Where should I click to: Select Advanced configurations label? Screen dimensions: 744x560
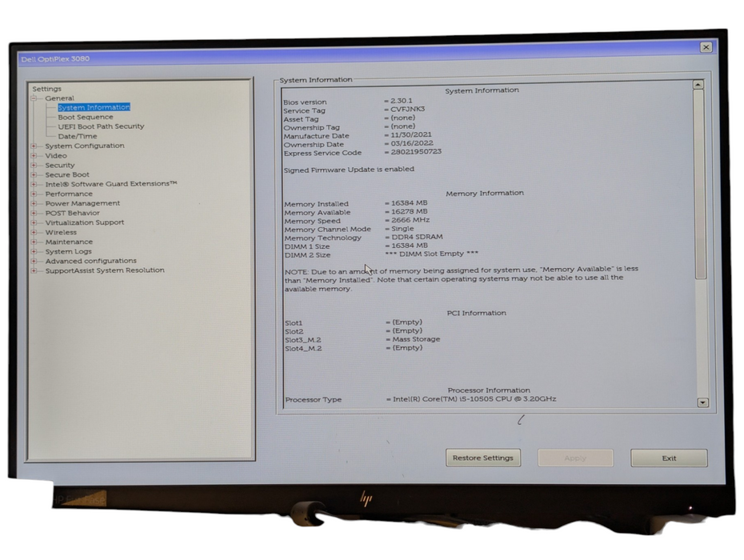click(90, 261)
